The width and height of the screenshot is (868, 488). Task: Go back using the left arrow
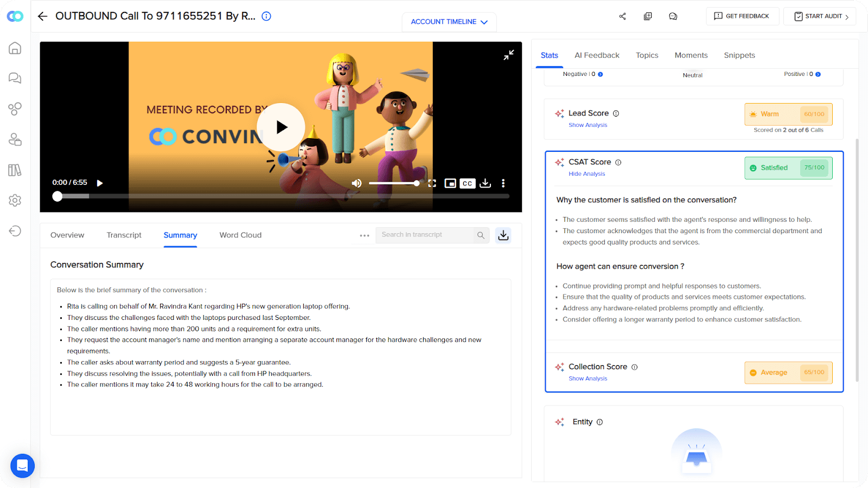pos(42,16)
